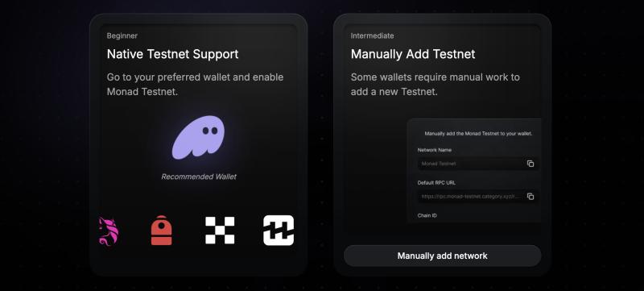Viewport: 644px width, 291px height.
Task: Click 'Some wallets require manual work' description
Action: 435,85
